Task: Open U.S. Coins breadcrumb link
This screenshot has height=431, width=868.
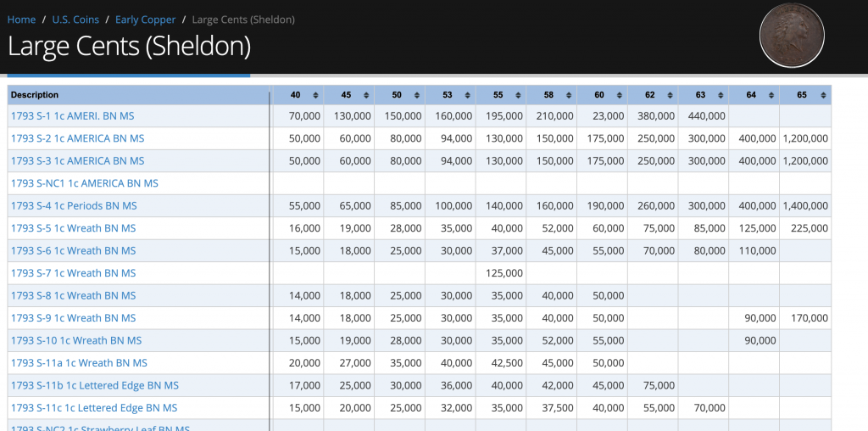Action: (75, 20)
